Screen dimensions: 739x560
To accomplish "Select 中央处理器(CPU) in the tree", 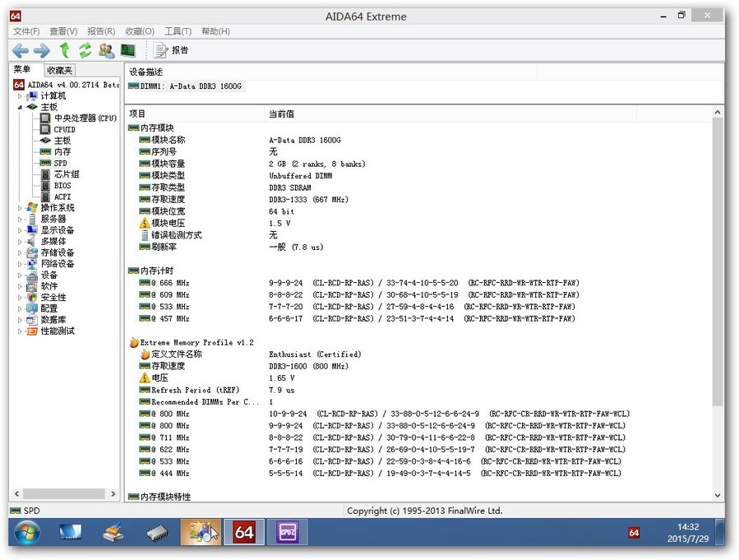I will (x=78, y=118).
